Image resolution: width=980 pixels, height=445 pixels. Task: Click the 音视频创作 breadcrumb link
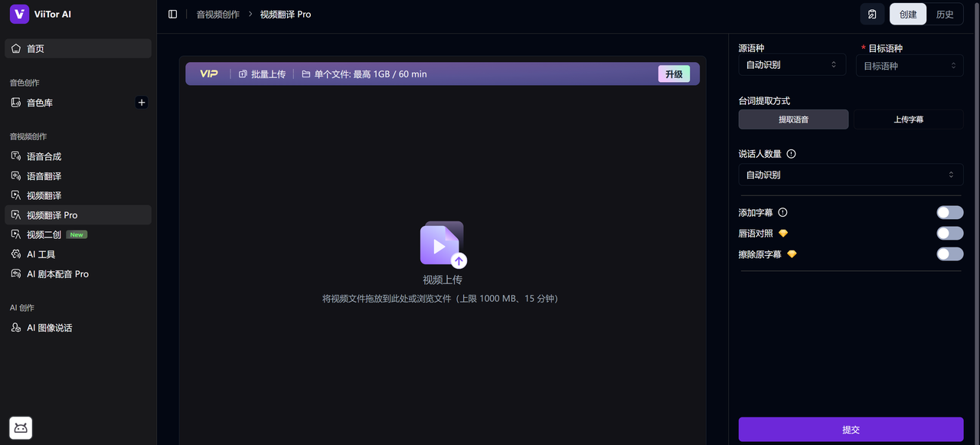pyautogui.click(x=218, y=15)
